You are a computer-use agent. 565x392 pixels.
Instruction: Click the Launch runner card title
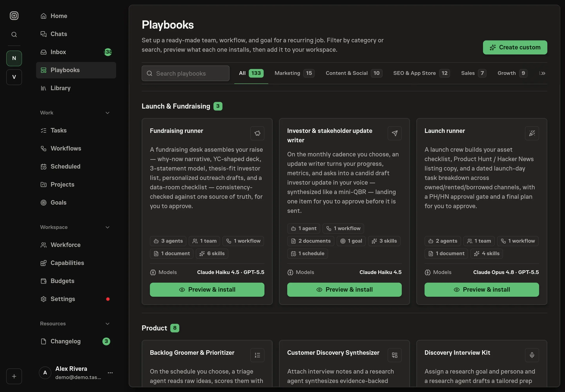pyautogui.click(x=445, y=131)
